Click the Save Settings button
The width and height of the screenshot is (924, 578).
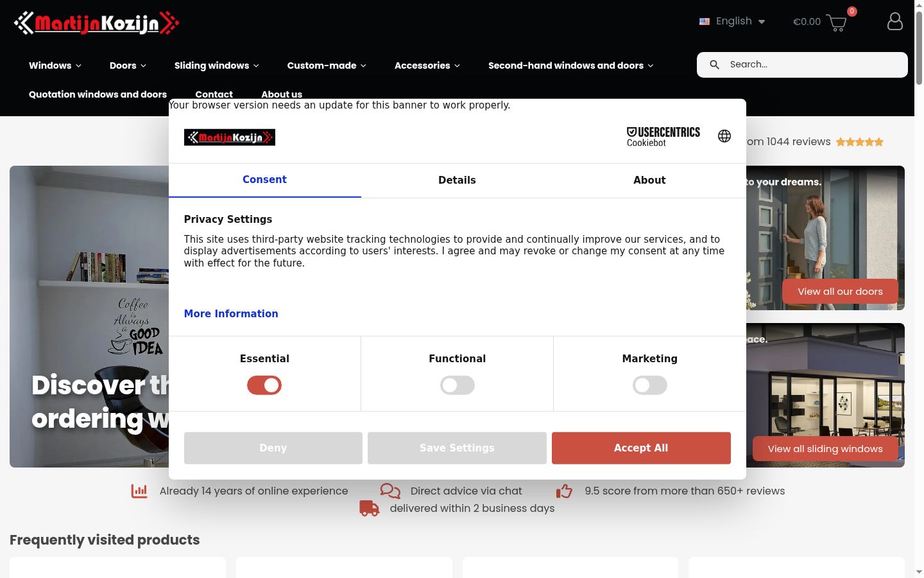point(457,448)
